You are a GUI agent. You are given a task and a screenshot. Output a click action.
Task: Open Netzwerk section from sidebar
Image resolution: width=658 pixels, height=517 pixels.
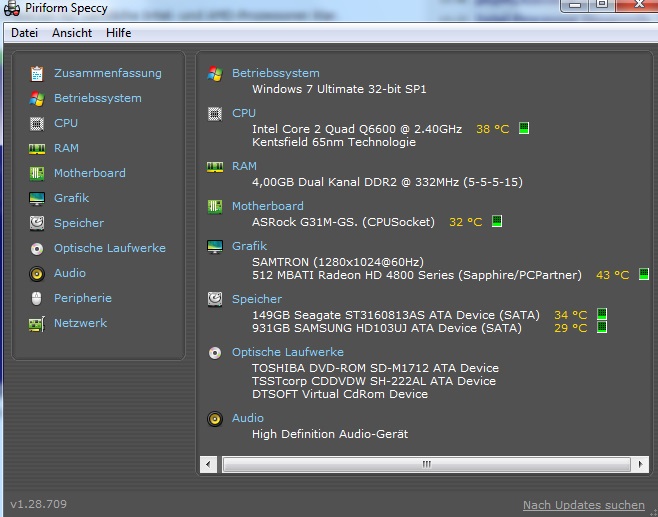(x=81, y=323)
